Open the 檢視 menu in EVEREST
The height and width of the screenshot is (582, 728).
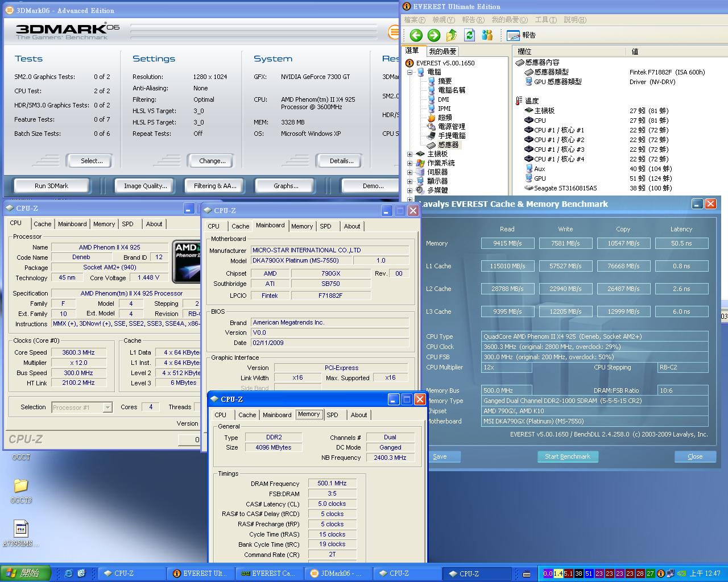coord(444,20)
